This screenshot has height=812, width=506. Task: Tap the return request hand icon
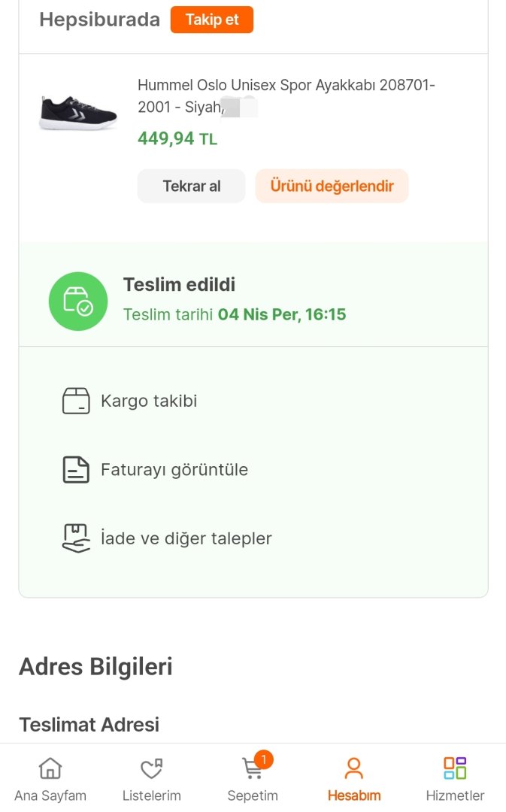[76, 538]
